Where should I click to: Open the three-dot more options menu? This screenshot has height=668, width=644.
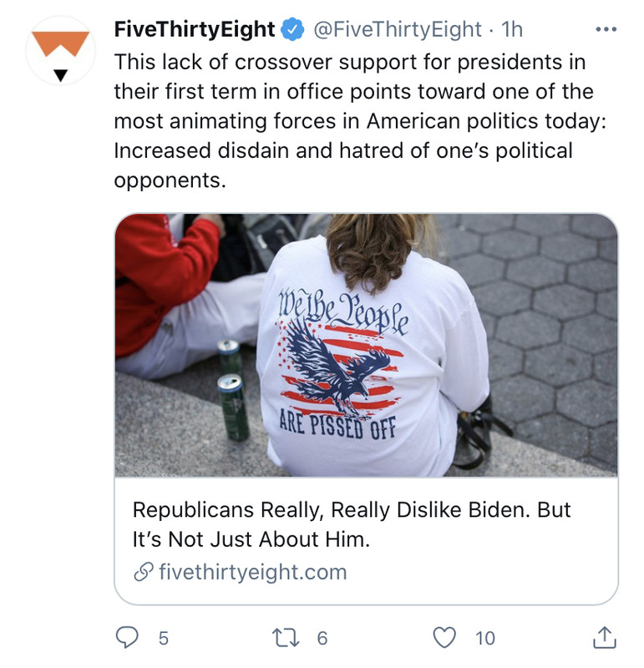pyautogui.click(x=605, y=30)
